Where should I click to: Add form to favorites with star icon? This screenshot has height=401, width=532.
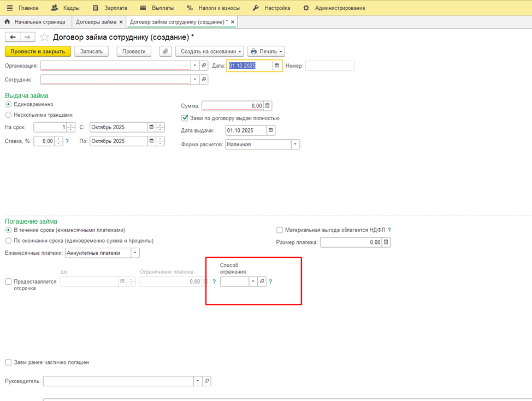45,37
